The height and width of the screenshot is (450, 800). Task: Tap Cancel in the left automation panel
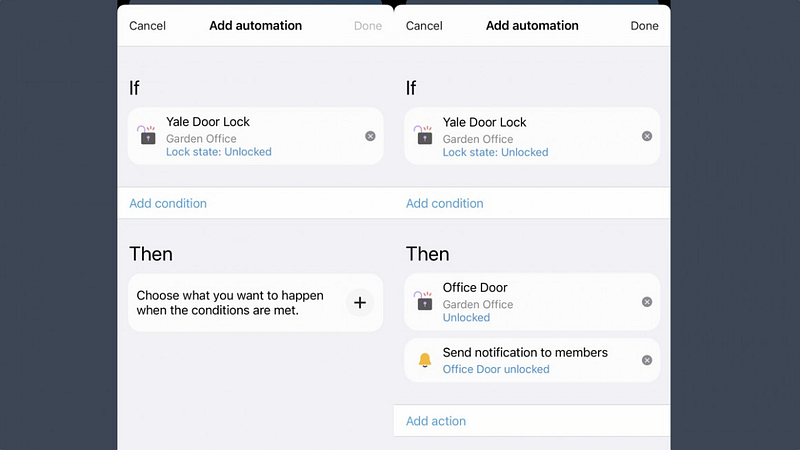[x=147, y=26]
